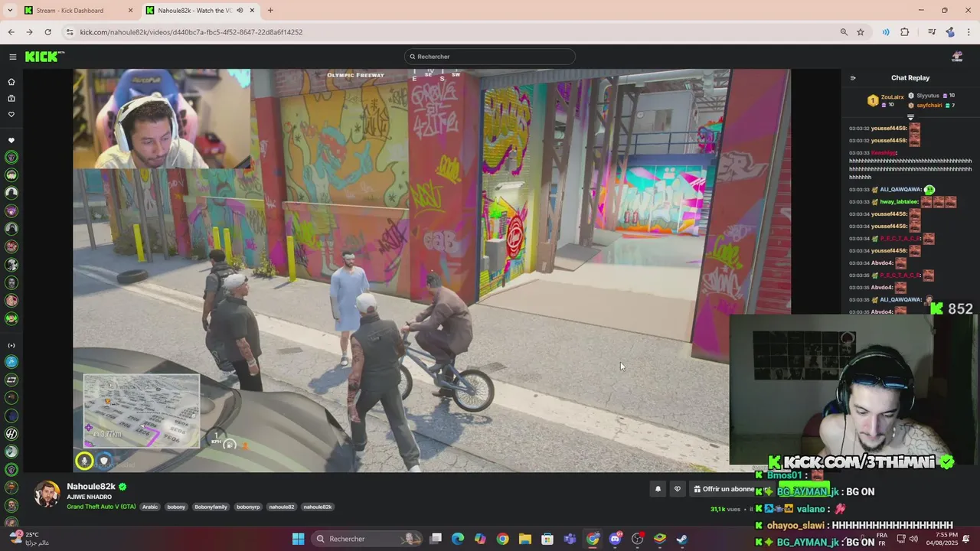This screenshot has width=980, height=551.
Task: Click the hway_labtalee username in chat
Action: pos(899,202)
